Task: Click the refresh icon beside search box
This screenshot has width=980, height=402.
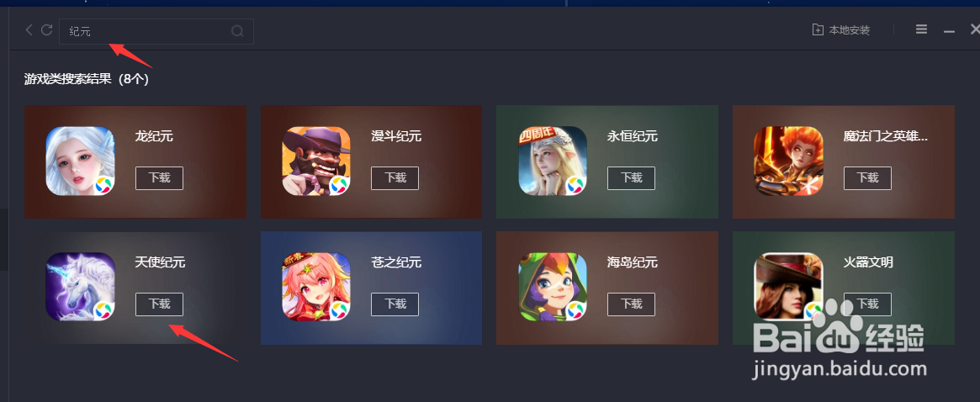Action: click(x=46, y=30)
